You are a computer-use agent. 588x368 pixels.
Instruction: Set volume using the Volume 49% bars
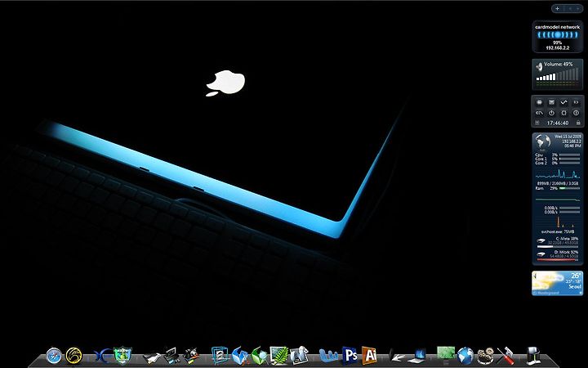(559, 75)
